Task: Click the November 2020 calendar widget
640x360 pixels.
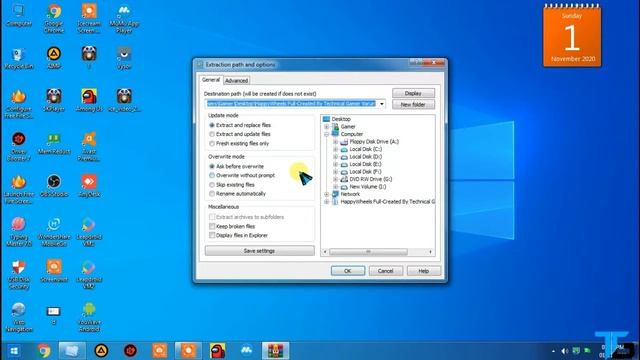Action: pyautogui.click(x=572, y=36)
